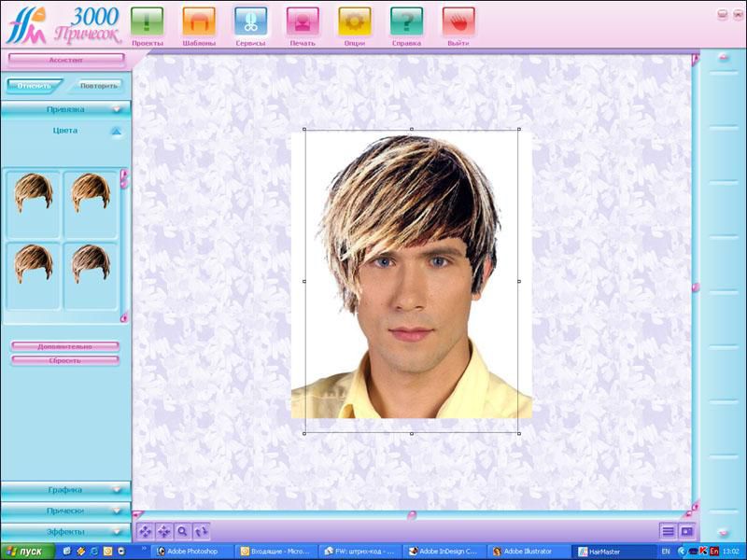Open the Проекты (Projects) icon
The image size is (747, 560).
147,21
